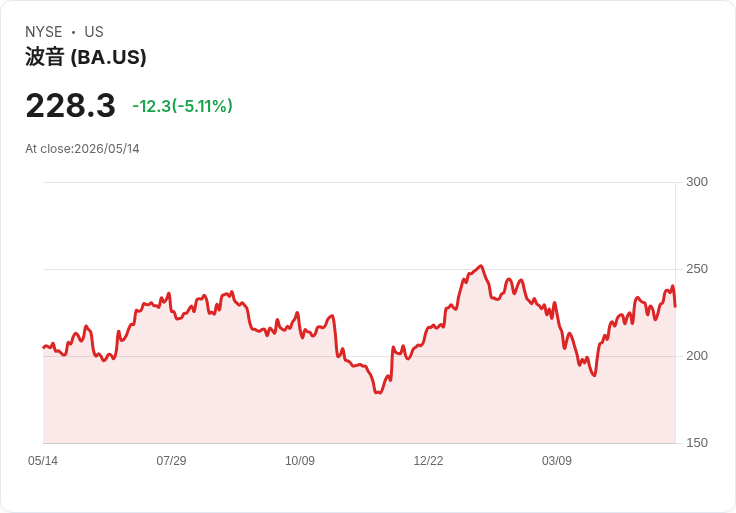Click the -12.3(-5.11%) price change
Image resolution: width=736 pixels, height=513 pixels.
(x=183, y=106)
